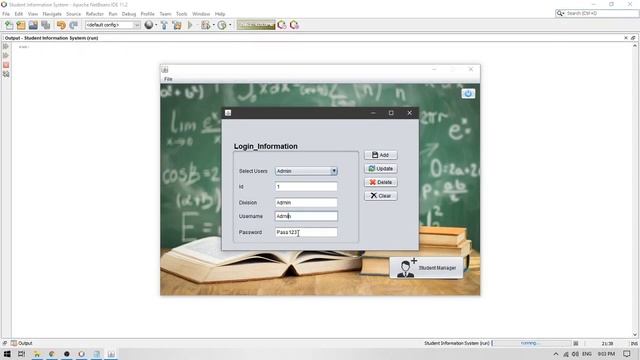The height and width of the screenshot is (360, 640).
Task: Click the Clear button
Action: [x=380, y=196]
